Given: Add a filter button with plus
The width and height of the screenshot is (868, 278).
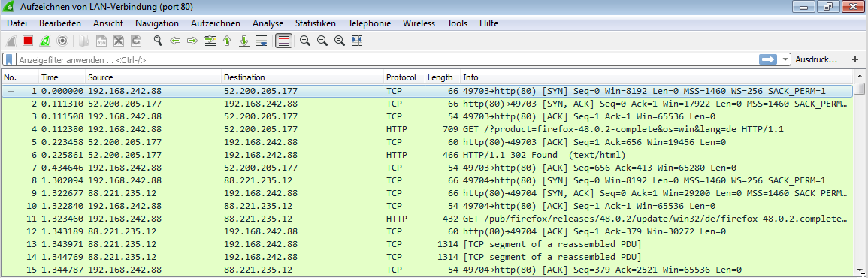Looking at the screenshot, I should click(855, 59).
